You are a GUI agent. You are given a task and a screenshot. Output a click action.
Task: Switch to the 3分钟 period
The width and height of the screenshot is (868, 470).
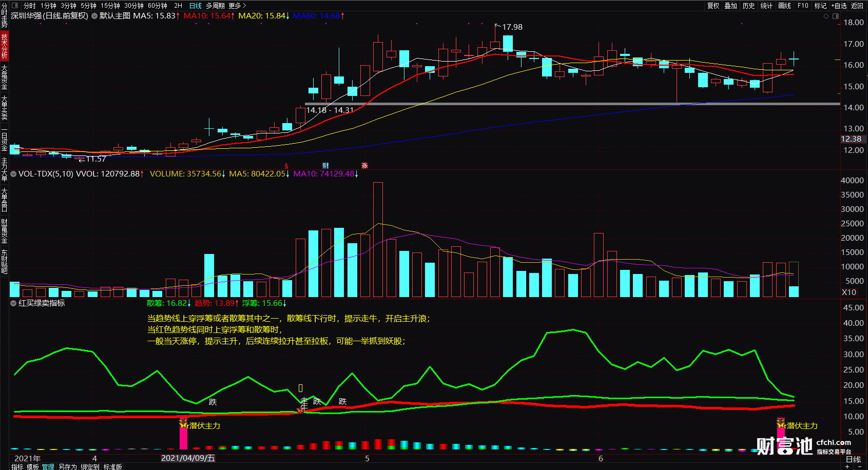68,6
